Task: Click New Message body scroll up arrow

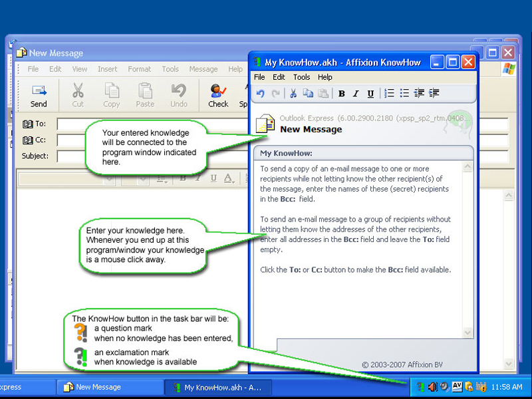Action: 509,196
